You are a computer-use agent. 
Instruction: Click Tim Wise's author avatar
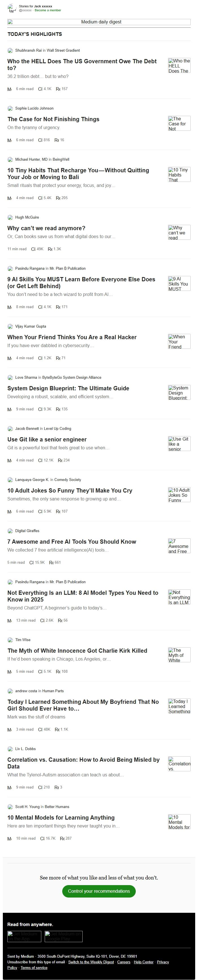tap(10, 640)
